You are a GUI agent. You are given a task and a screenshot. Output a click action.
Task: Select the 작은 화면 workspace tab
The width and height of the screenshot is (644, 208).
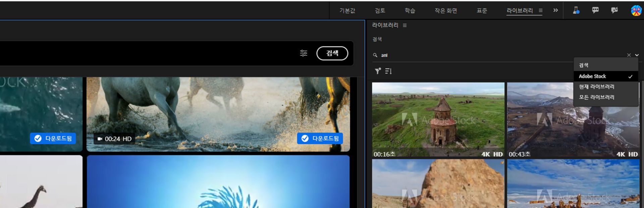(446, 11)
